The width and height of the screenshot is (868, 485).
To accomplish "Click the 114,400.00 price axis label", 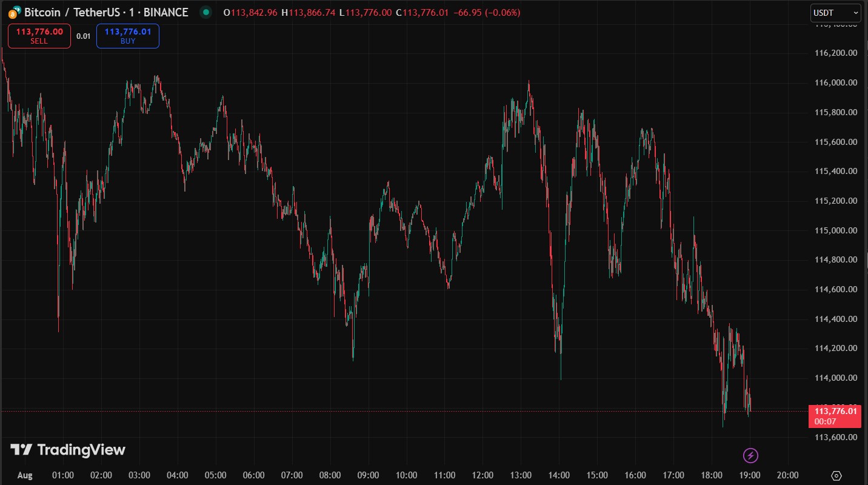I will pyautogui.click(x=836, y=319).
